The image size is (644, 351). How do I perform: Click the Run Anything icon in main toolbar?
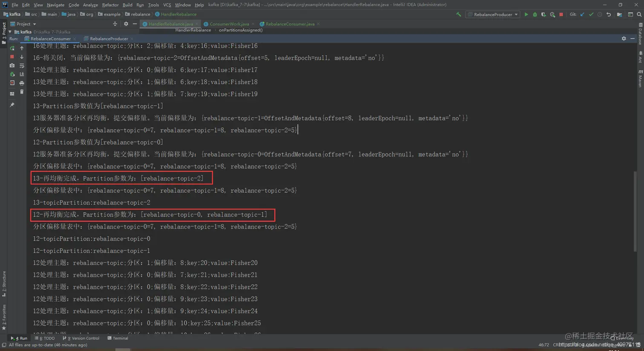click(x=630, y=14)
